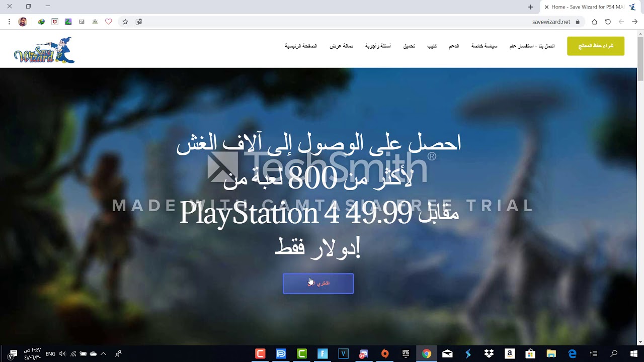Open Origin from the taskbar
Image resolution: width=644 pixels, height=362 pixels.
(385, 354)
